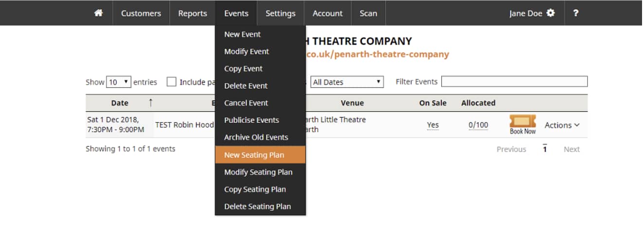Click the Filter Events text field
The width and height of the screenshot is (644, 238).
coord(514,82)
